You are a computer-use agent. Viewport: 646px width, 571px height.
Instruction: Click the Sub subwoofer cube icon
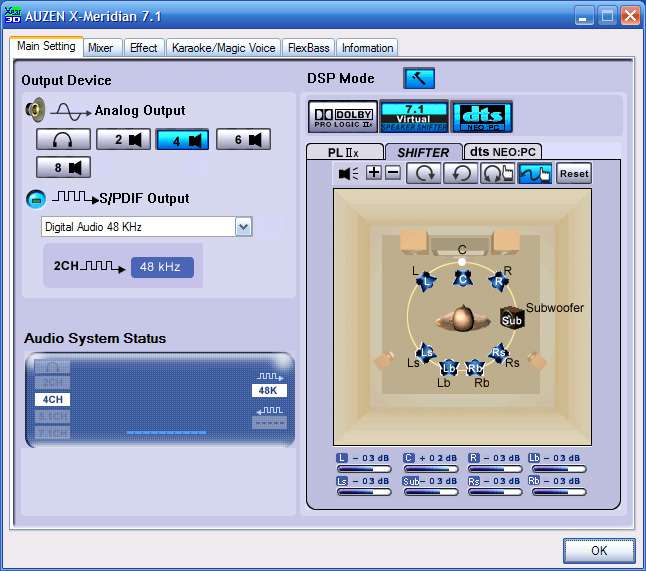512,318
